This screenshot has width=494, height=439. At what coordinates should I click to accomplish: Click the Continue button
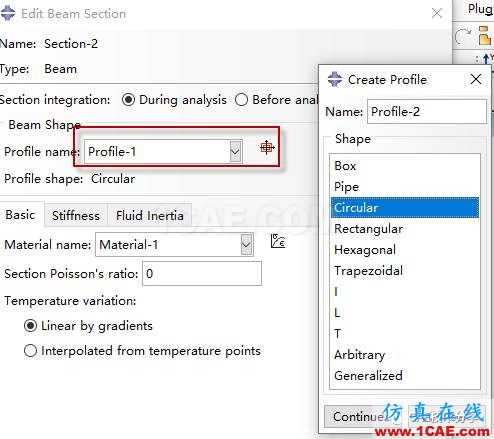pos(358,416)
